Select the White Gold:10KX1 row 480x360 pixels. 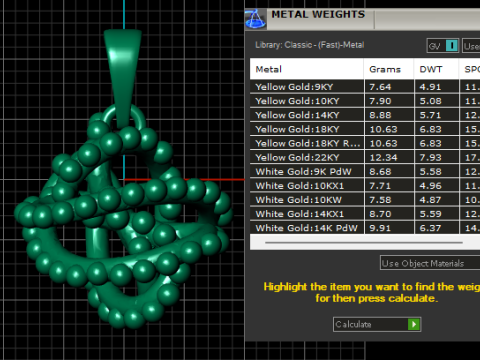(x=365, y=186)
